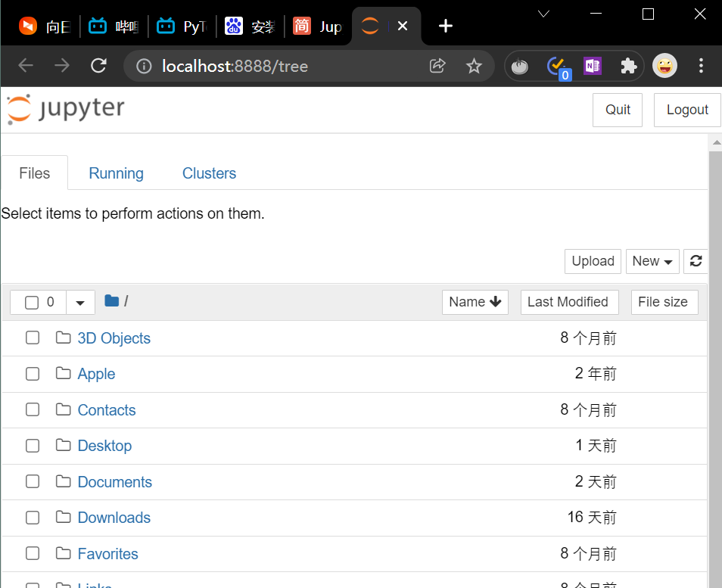Screen dimensions: 722x588
Task: Open the Desktop folder
Action: [x=104, y=446]
